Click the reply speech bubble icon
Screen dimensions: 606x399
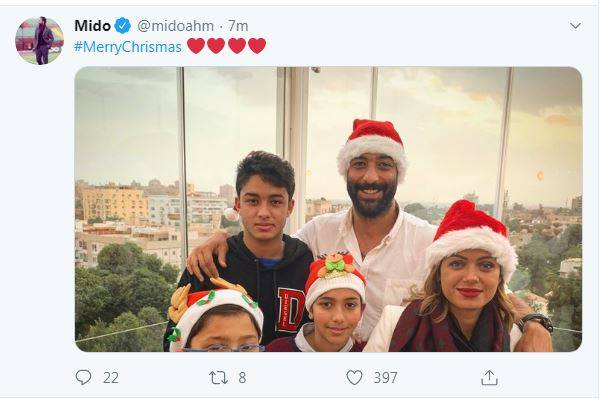(x=83, y=377)
